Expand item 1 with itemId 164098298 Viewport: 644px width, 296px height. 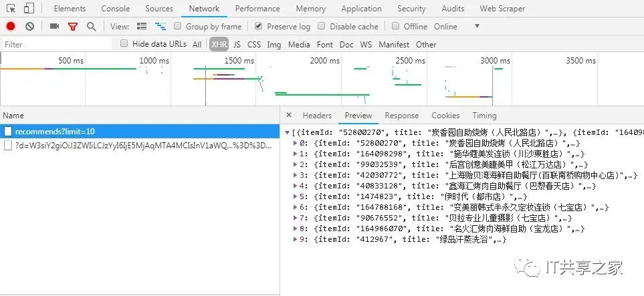click(x=295, y=154)
